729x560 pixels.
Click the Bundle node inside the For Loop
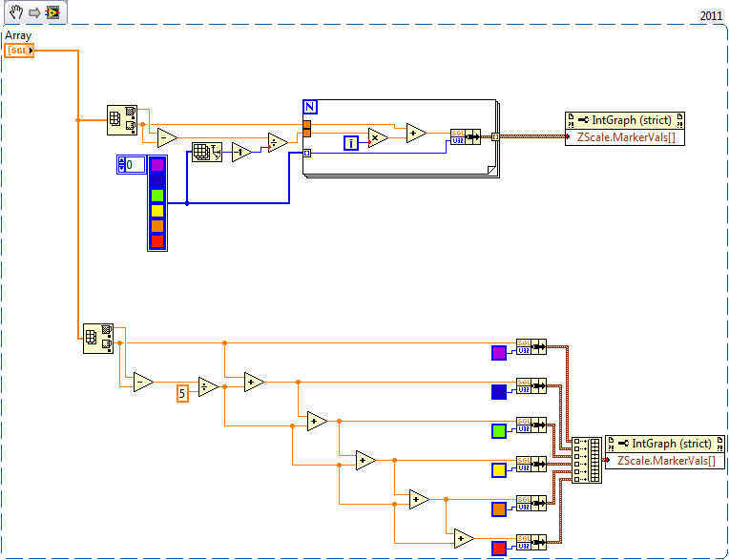466,137
